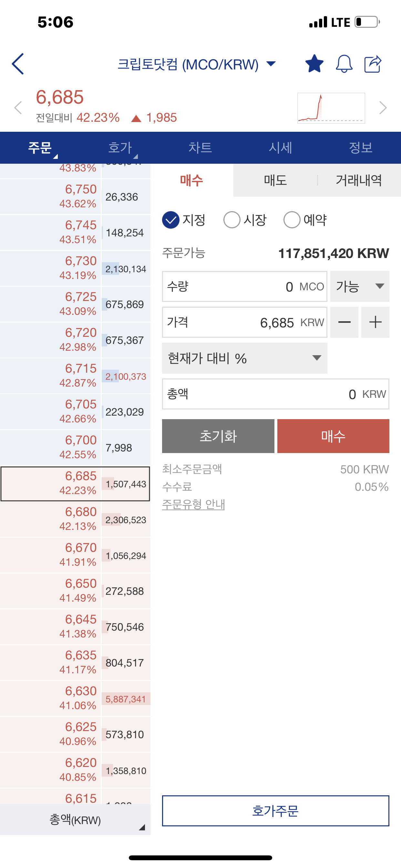
Task: Tap the 수량 quantity input field
Action: pos(244,286)
